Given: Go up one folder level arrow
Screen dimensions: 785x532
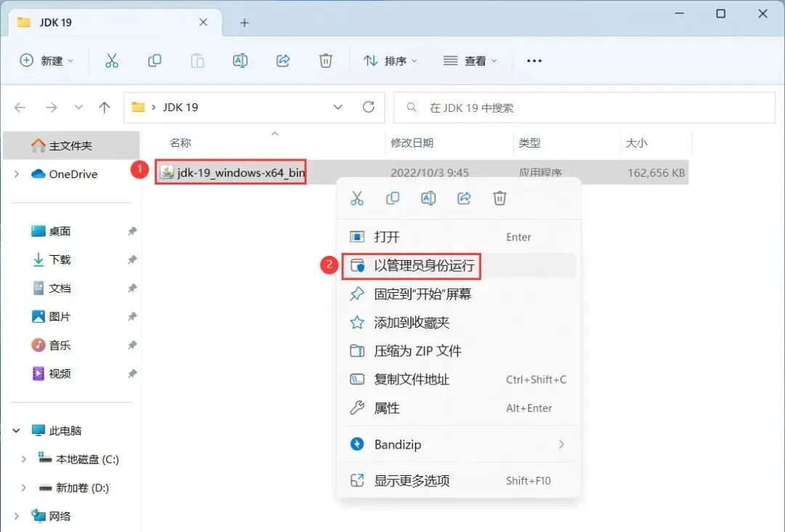Looking at the screenshot, I should (104, 107).
